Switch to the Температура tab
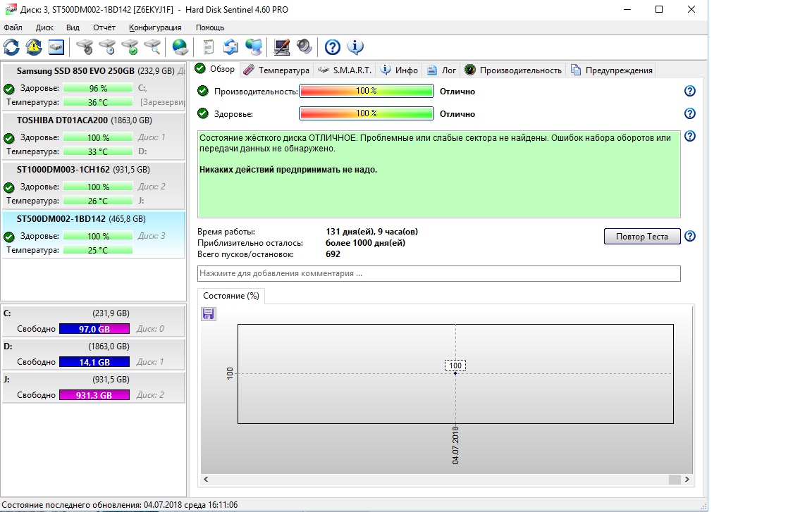The height and width of the screenshot is (512, 812). [276, 70]
